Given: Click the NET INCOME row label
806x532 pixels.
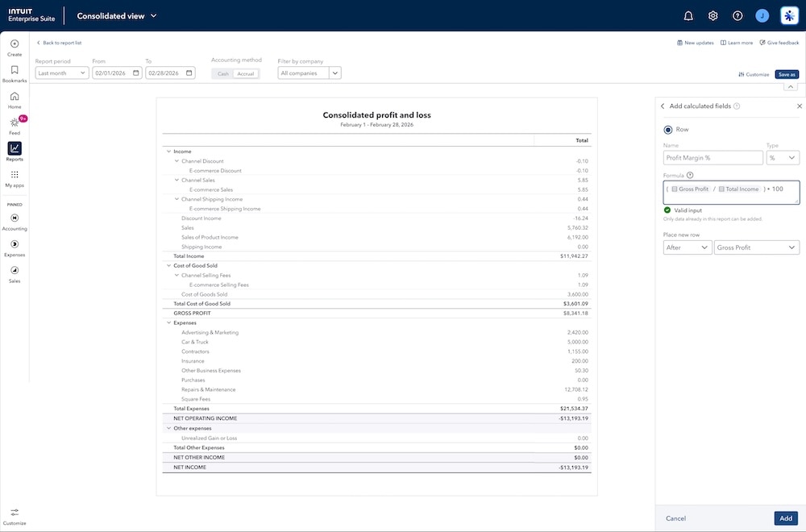Looking at the screenshot, I should [x=189, y=468].
